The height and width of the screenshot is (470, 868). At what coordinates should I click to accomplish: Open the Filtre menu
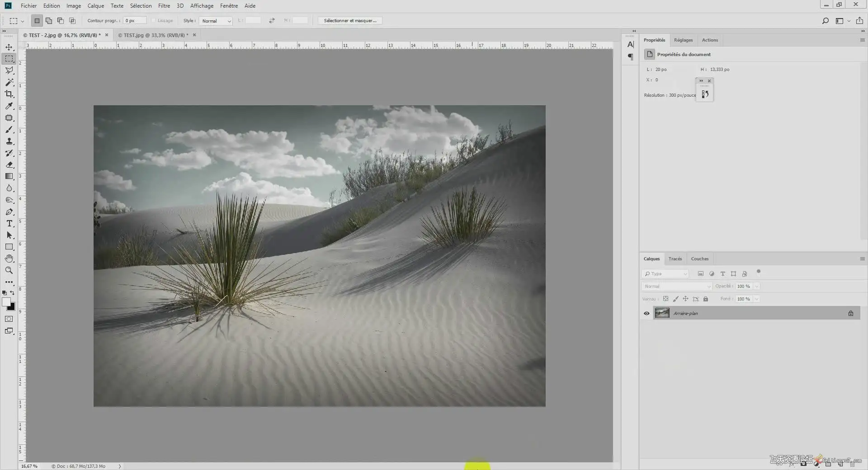click(164, 6)
